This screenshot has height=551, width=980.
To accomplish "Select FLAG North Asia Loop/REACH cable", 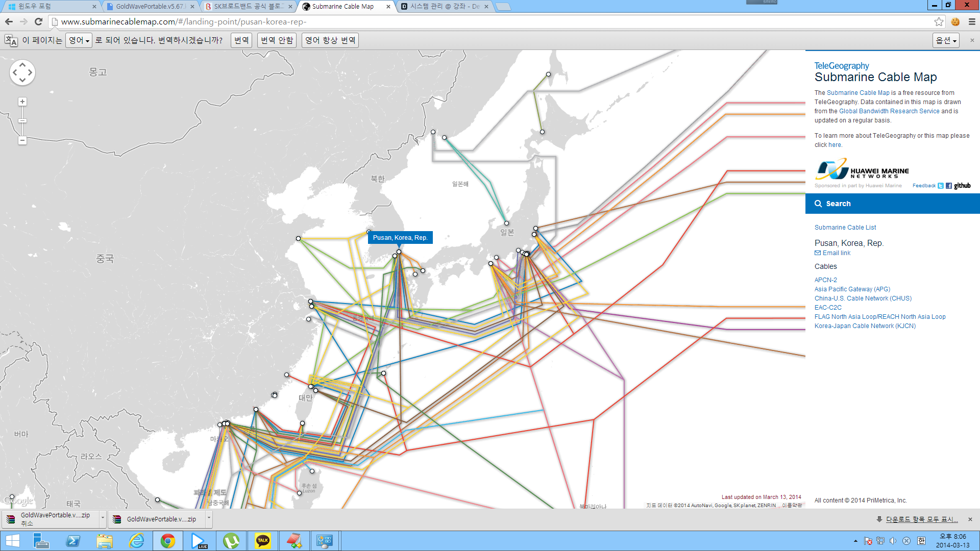I will tap(880, 317).
